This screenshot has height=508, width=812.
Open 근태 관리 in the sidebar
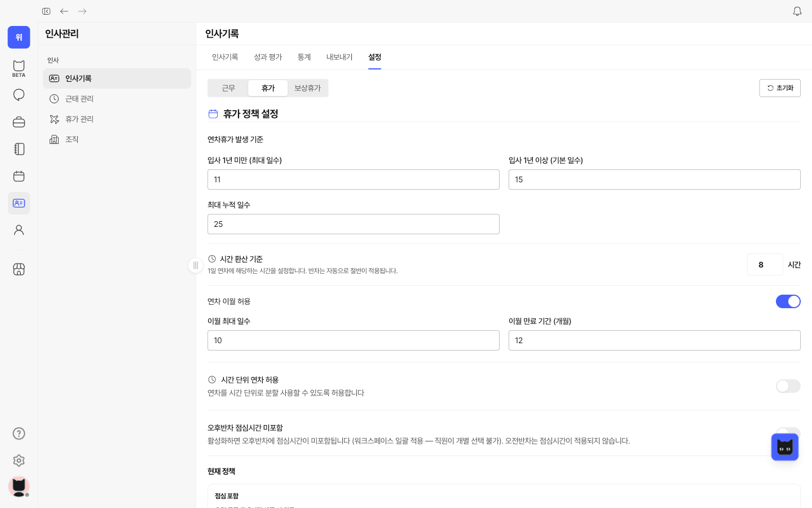[117, 99]
